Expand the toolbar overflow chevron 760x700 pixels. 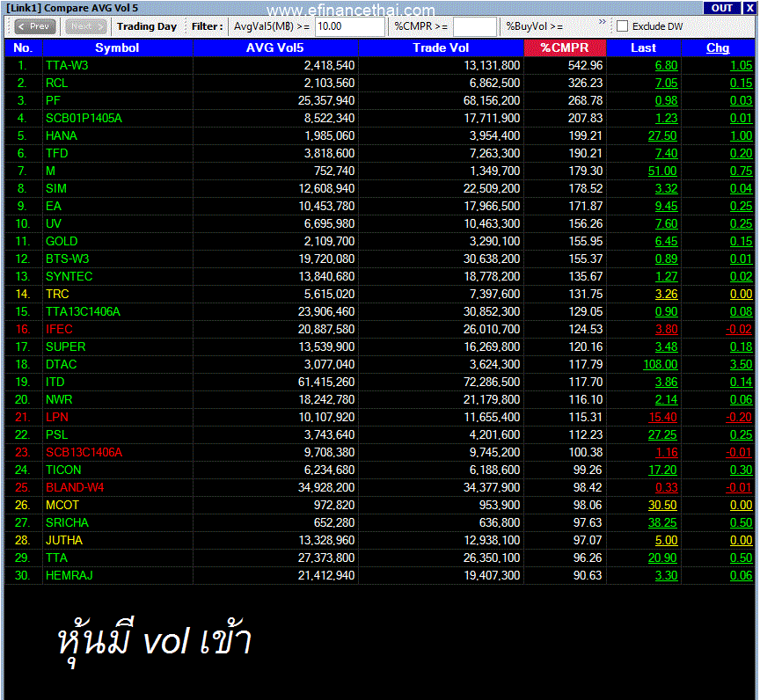(x=602, y=22)
